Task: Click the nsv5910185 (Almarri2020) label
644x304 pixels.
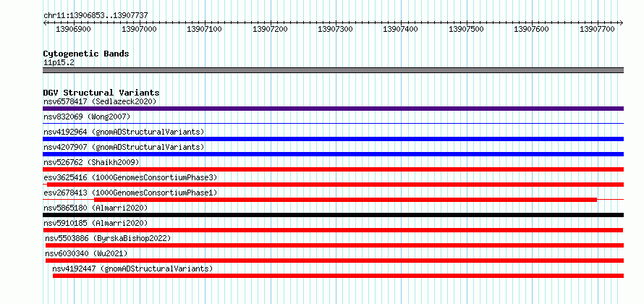Action: [x=96, y=223]
